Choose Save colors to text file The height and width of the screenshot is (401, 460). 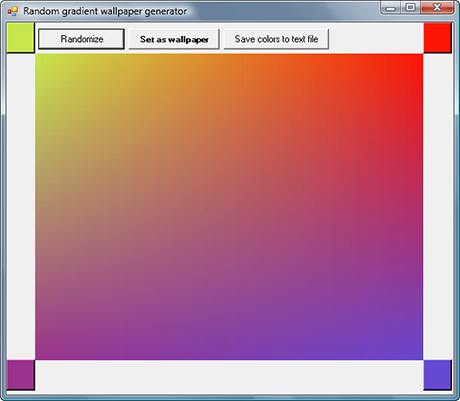276,39
